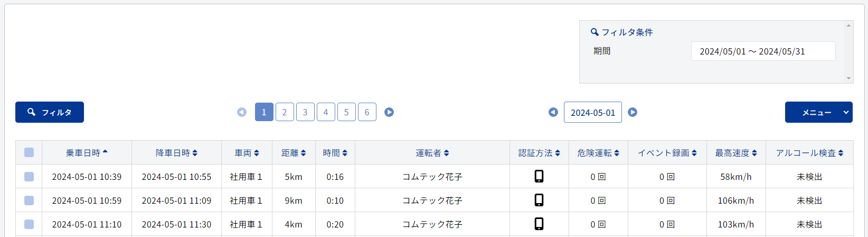Screen dimensions: 868x237
Task: Click the 期間 date range field
Action: (763, 51)
